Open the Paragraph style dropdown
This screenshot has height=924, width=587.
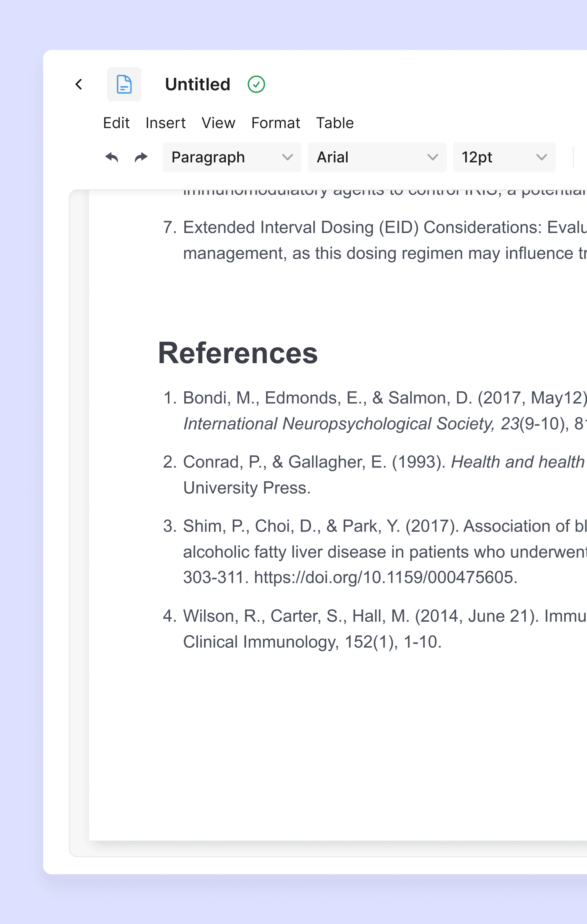232,157
